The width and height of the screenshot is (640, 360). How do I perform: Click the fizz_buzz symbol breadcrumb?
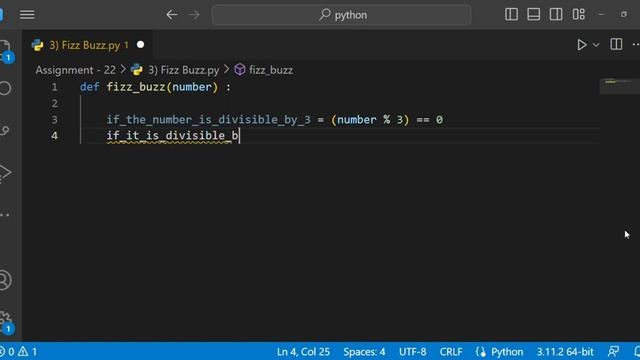click(x=271, y=70)
